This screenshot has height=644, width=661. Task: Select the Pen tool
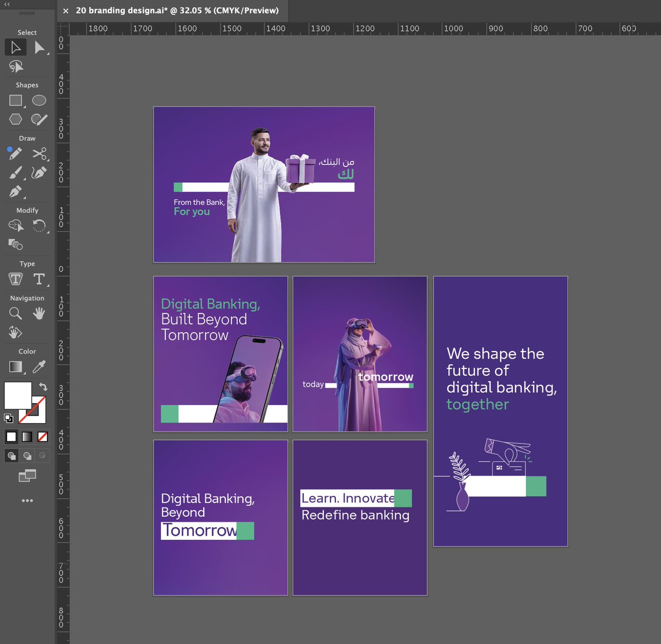pyautogui.click(x=15, y=192)
